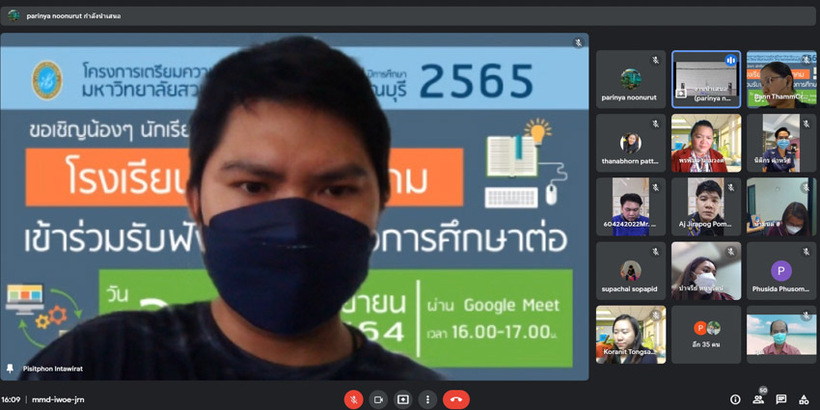
Task: Select Koranit Tongsa's video tile
Action: point(631,334)
